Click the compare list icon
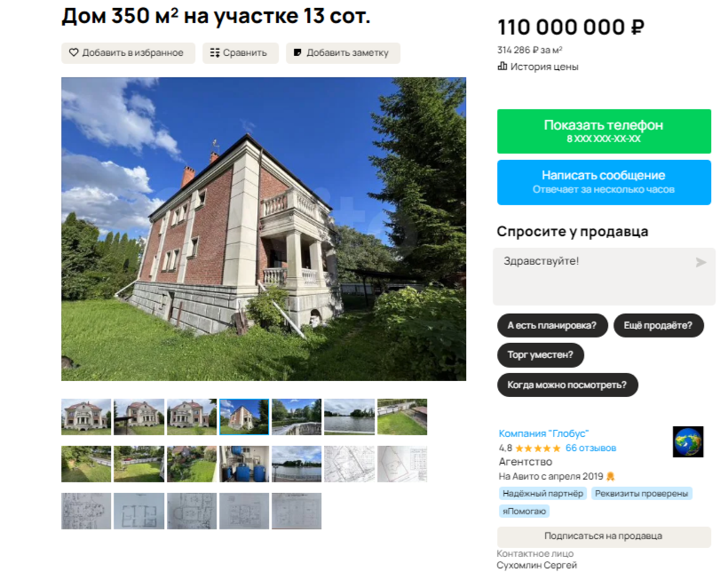728x572 pixels. click(215, 53)
